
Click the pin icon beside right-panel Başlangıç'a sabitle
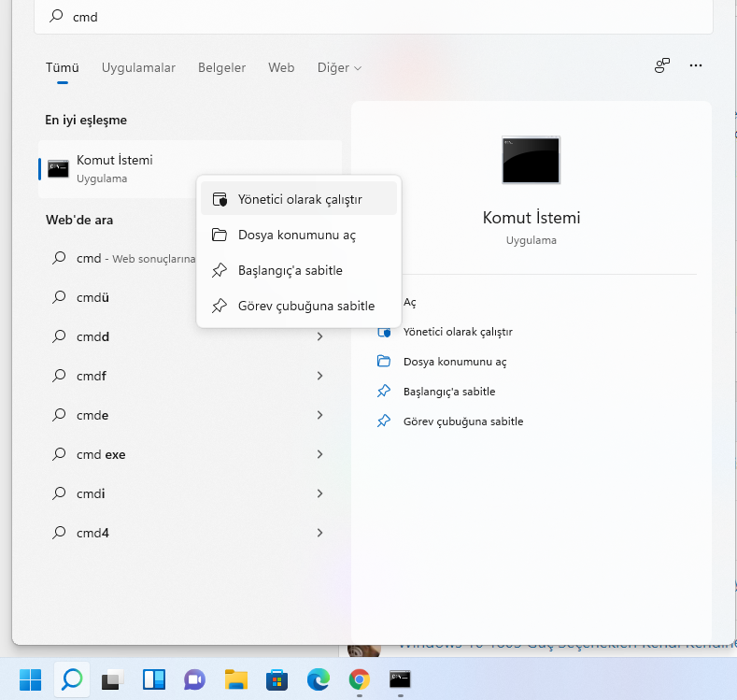[x=384, y=392]
